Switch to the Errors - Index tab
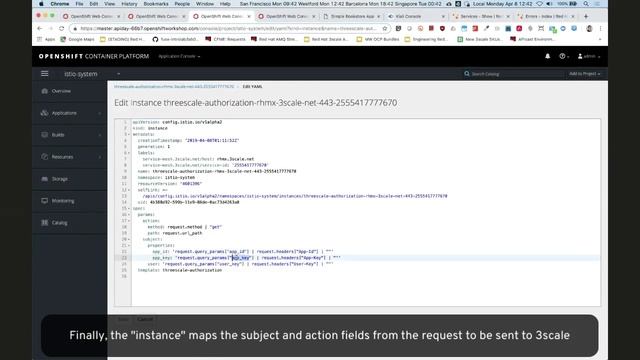 pos(547,16)
